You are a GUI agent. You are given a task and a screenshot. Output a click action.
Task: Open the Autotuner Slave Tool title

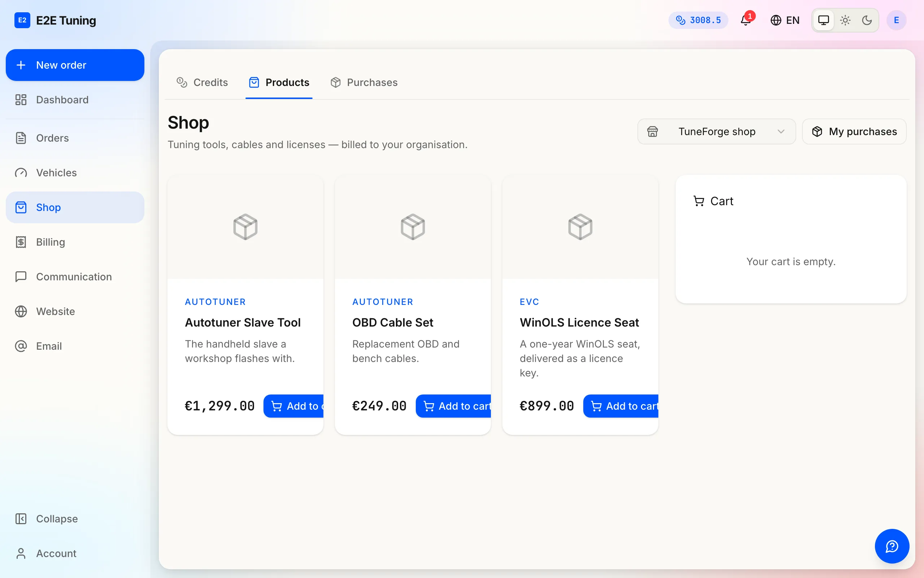point(243,323)
